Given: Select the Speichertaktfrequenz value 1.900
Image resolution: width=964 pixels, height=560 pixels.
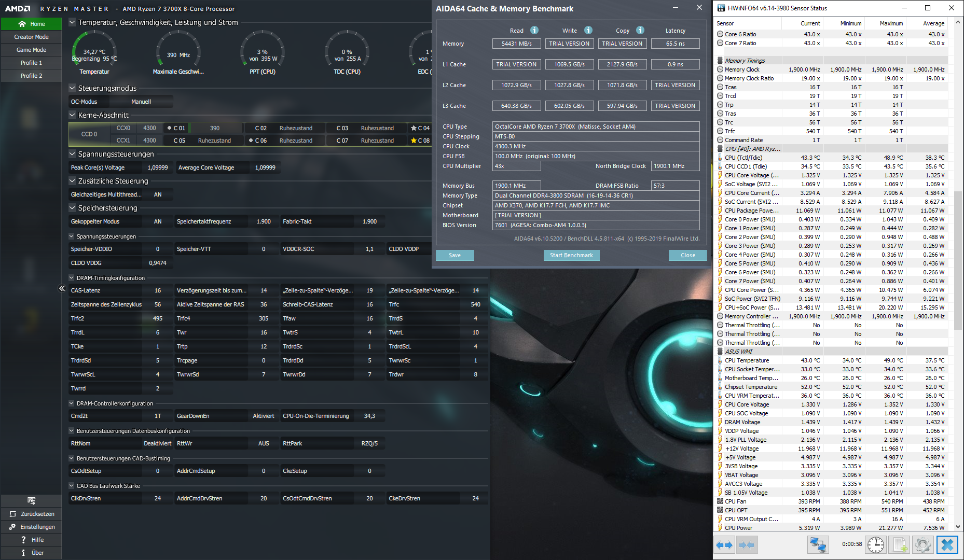Looking at the screenshot, I should pyautogui.click(x=264, y=221).
